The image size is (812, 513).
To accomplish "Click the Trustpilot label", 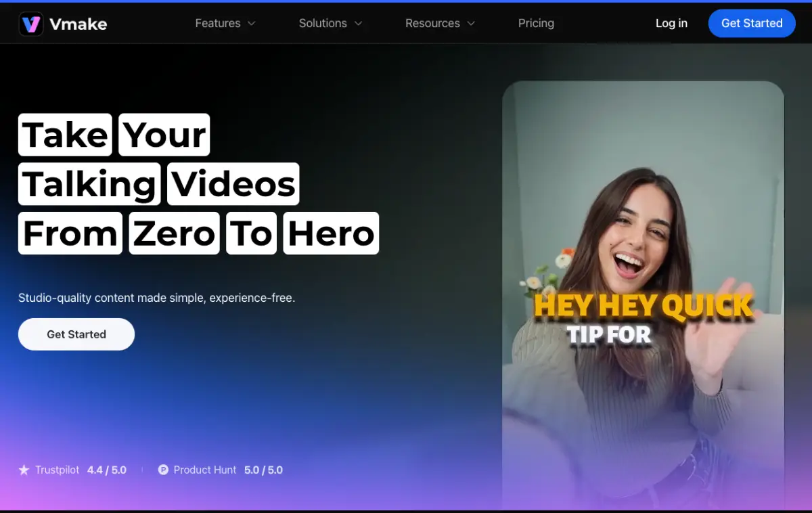I will 58,470.
